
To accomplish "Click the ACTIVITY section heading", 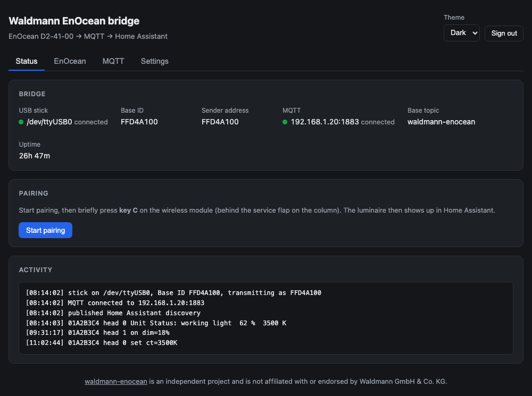I will [x=36, y=270].
